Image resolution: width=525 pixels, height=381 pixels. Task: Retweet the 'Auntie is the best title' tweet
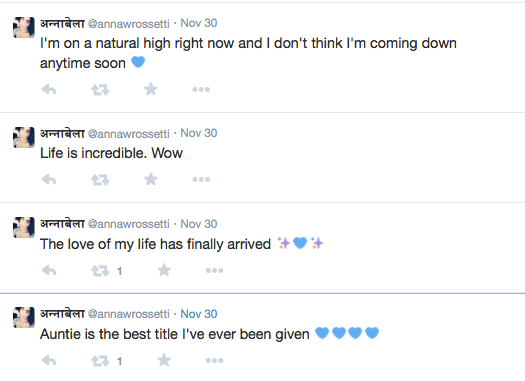click(100, 361)
